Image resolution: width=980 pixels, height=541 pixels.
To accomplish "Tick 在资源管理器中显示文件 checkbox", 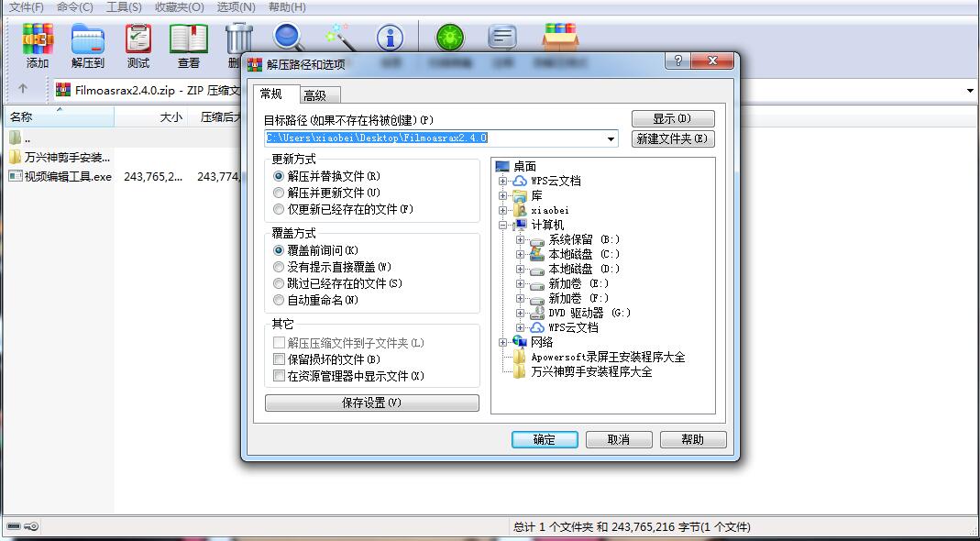I will [x=280, y=376].
